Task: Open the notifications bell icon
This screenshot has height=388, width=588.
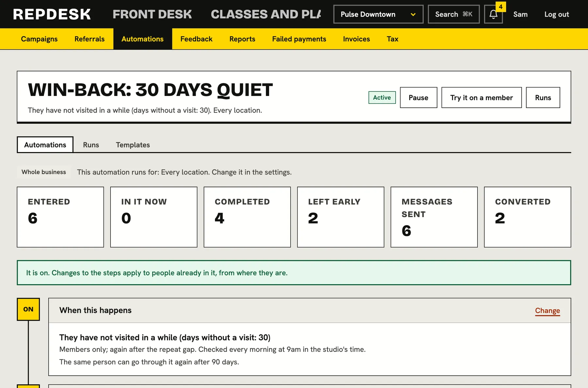Action: pos(493,14)
